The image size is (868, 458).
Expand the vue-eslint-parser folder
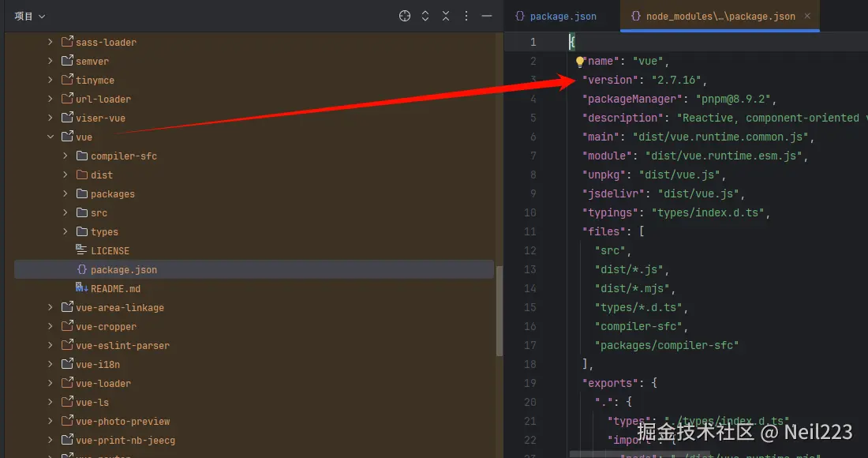(x=51, y=345)
